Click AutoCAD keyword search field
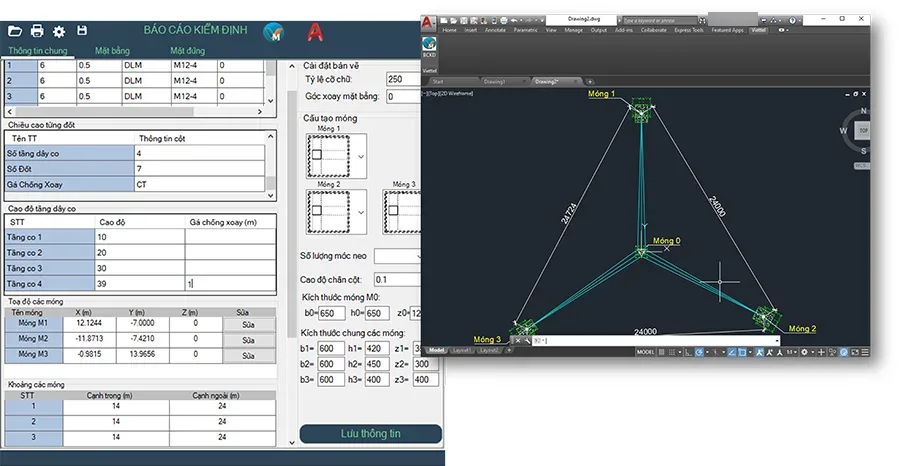Screen dimensions: 900x466 [x=660, y=21]
